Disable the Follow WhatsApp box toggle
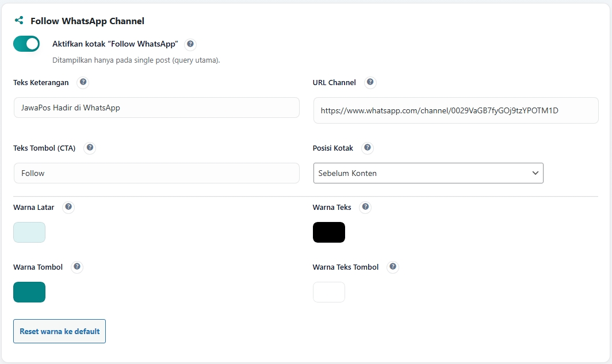The image size is (612, 364). click(x=26, y=44)
